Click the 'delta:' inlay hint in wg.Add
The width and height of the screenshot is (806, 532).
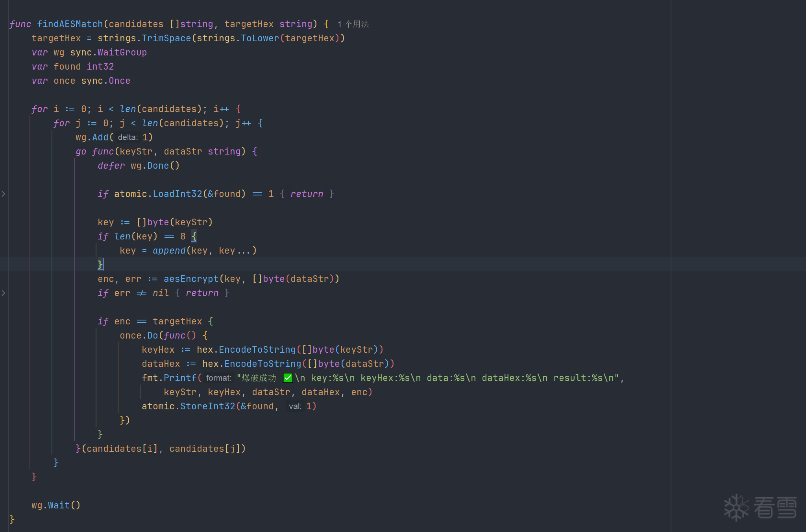pos(128,138)
